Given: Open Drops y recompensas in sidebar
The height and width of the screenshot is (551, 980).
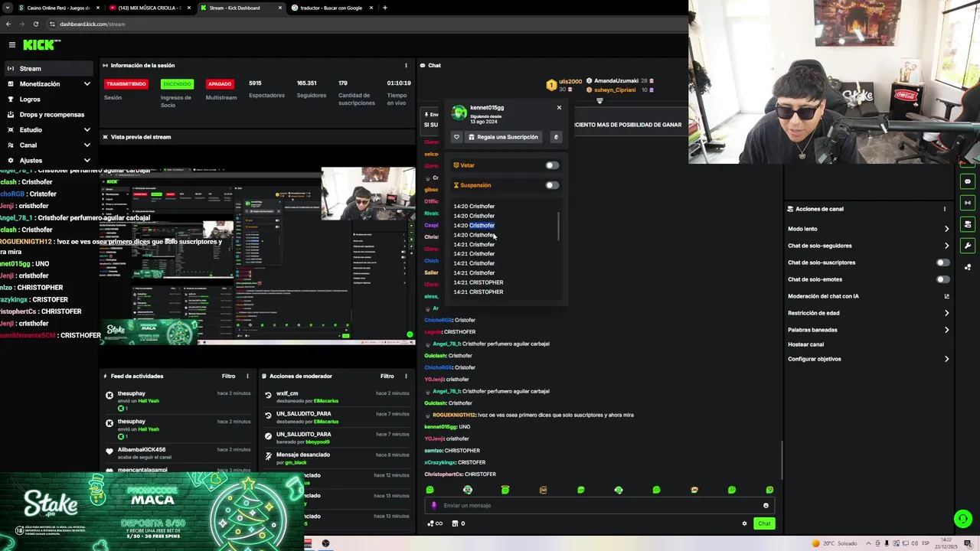Looking at the screenshot, I should click(47, 114).
